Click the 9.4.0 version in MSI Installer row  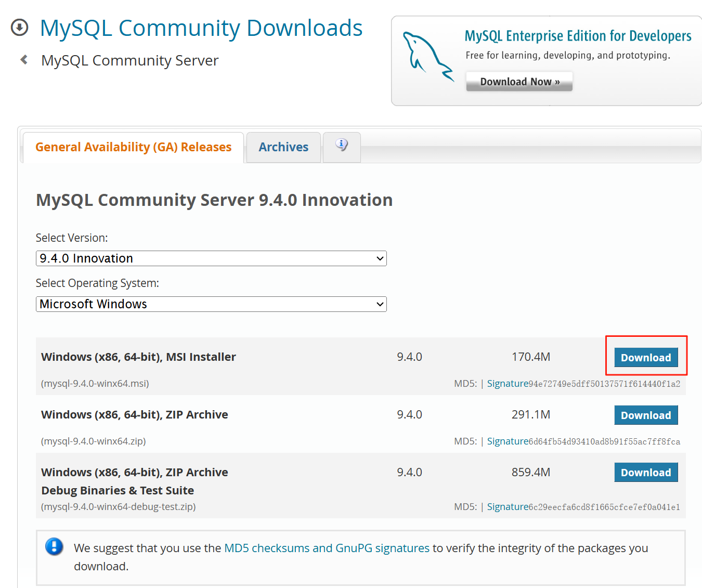coord(410,357)
